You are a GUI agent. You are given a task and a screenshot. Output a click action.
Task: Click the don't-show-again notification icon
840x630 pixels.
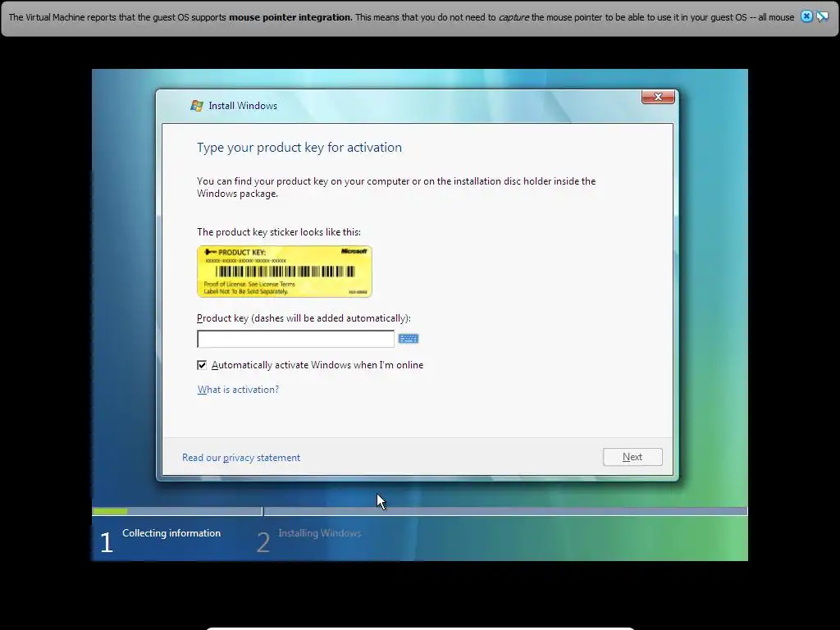[x=822, y=16]
